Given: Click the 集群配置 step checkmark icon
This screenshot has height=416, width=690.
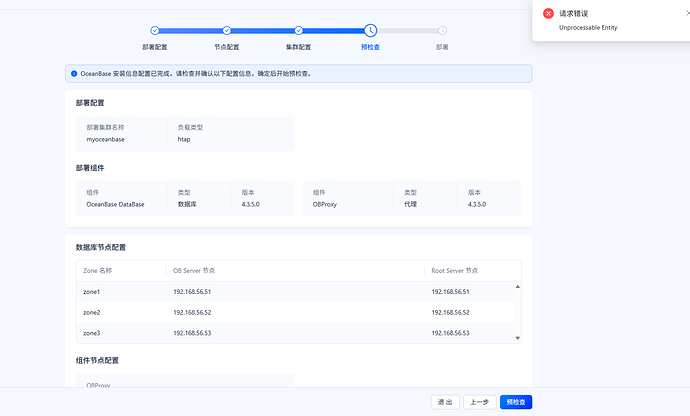Looking at the screenshot, I should coord(299,31).
